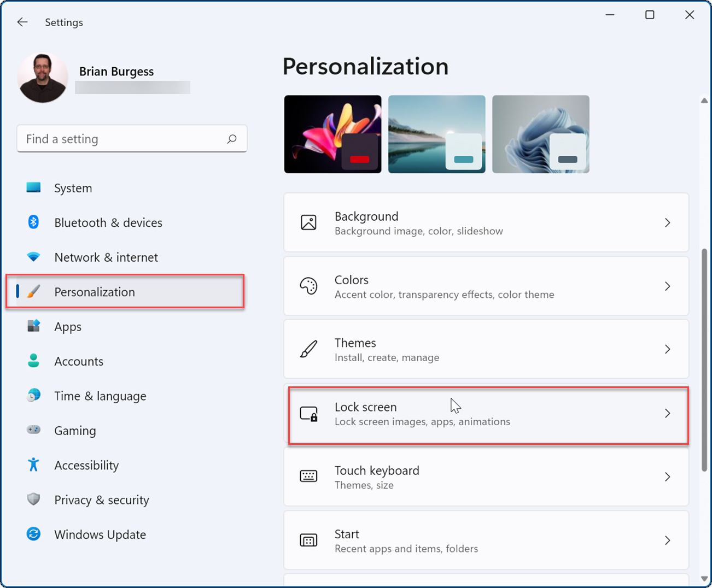Select the Gaming controller icon
Image resolution: width=712 pixels, height=588 pixels.
(33, 430)
